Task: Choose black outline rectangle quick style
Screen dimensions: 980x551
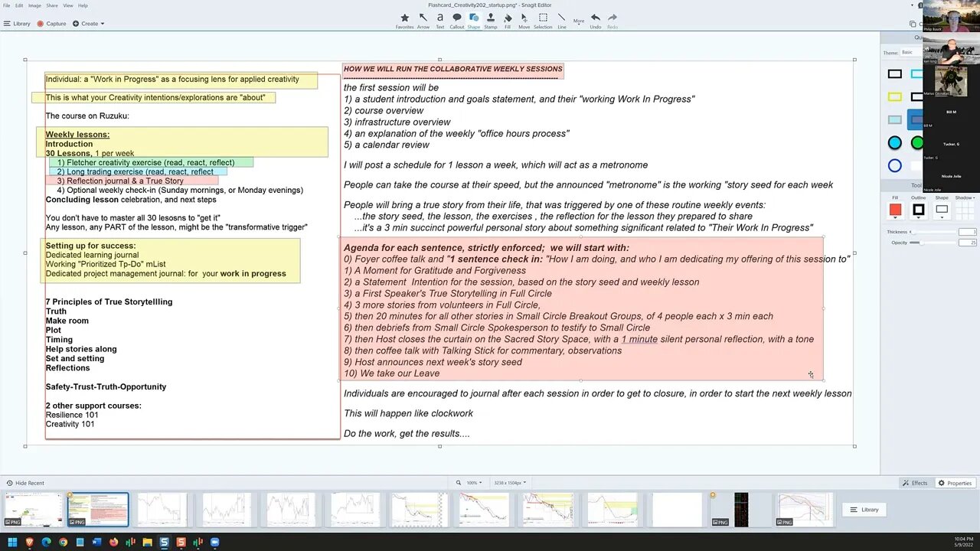Action: pos(894,74)
